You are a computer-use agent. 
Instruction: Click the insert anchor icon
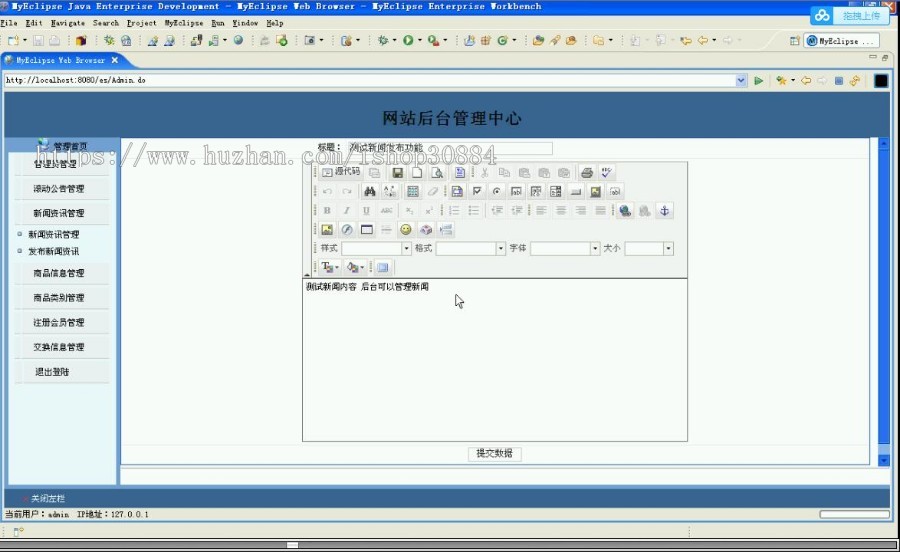pos(664,211)
